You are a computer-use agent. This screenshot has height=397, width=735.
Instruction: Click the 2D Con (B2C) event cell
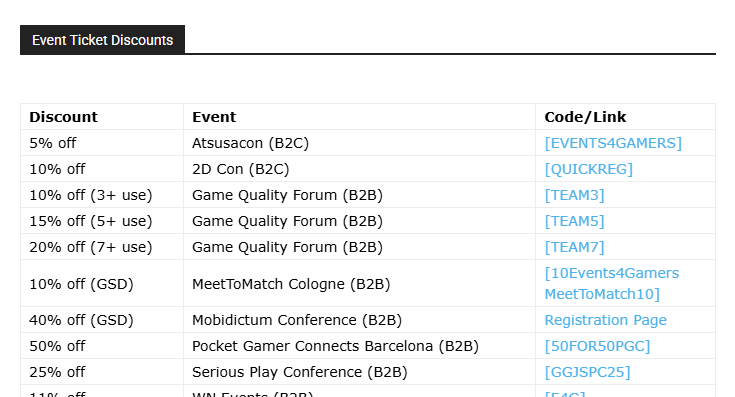click(359, 169)
